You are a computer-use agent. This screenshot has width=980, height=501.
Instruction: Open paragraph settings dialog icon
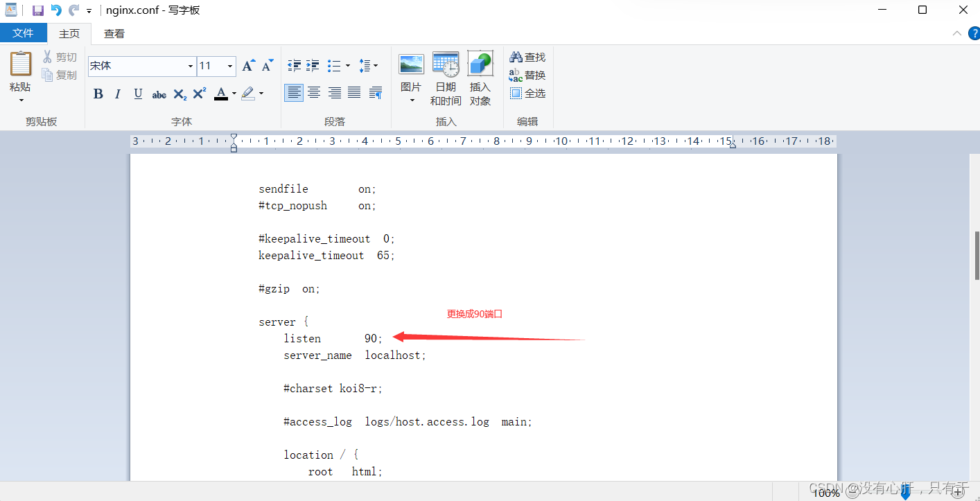376,93
